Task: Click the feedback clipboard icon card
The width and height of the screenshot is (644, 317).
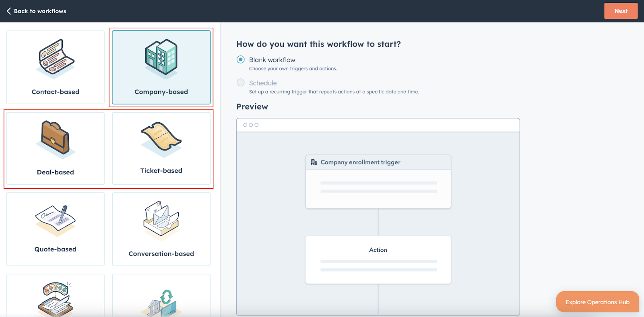Action: coord(56,296)
